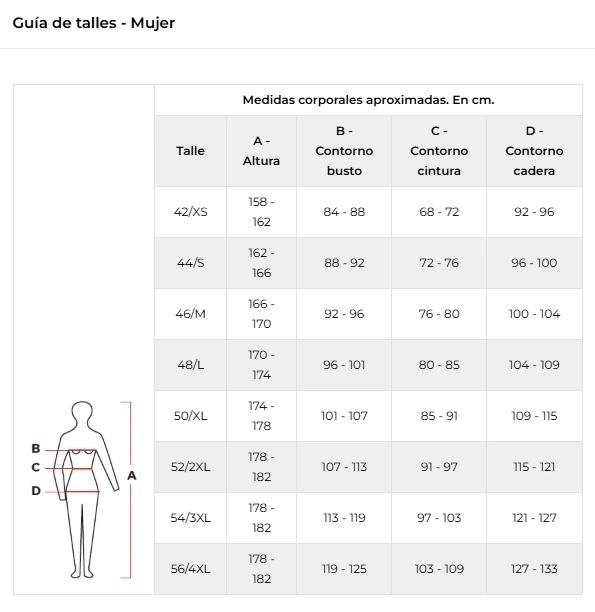The height and width of the screenshot is (612, 595).
Task: Click the Medidas corporales aproximadas heading
Action: click(369, 100)
